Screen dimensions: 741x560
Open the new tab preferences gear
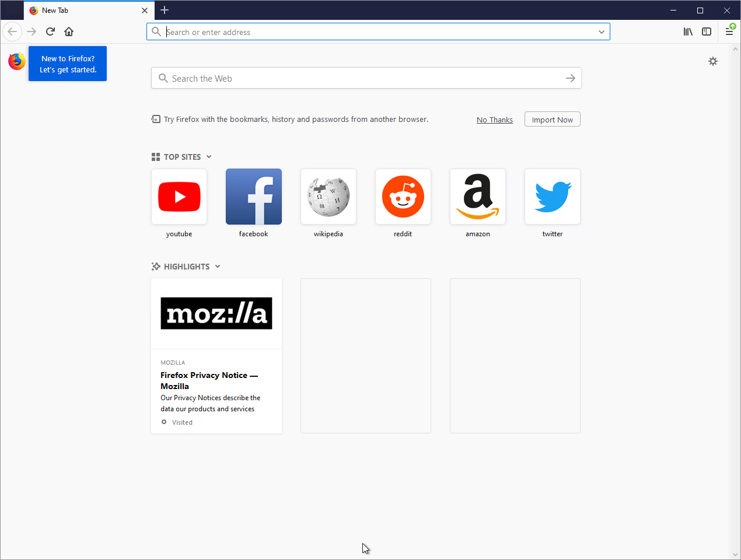(713, 61)
